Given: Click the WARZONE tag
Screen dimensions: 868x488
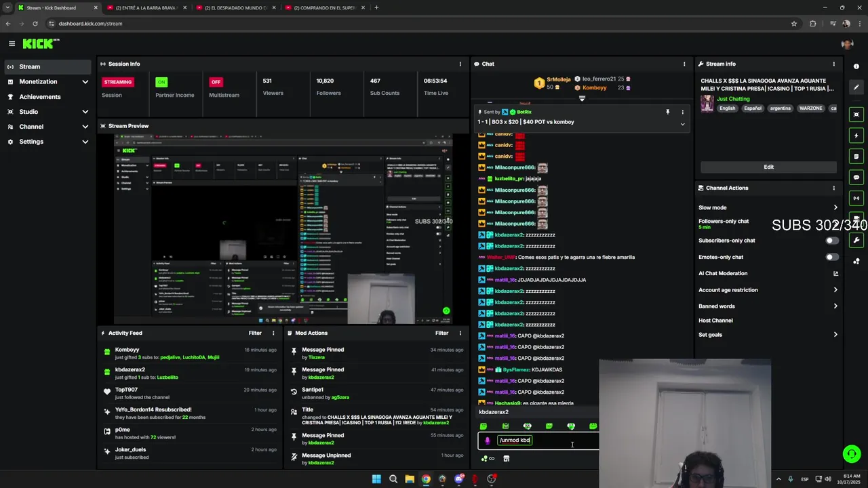Looking at the screenshot, I should click(810, 108).
